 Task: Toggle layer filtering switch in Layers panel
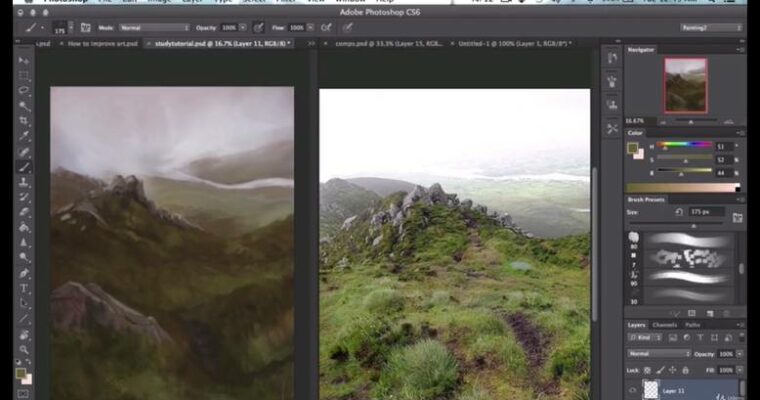click(x=742, y=337)
